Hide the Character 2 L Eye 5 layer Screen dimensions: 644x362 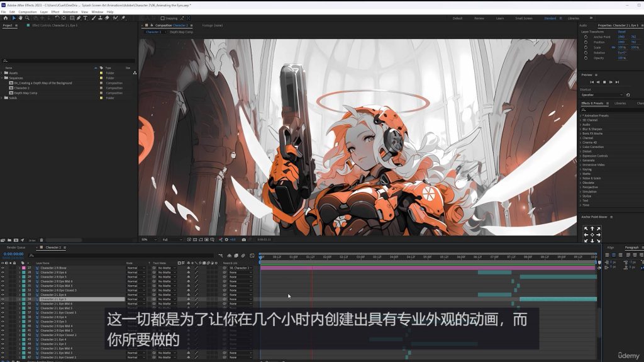(x=3, y=299)
